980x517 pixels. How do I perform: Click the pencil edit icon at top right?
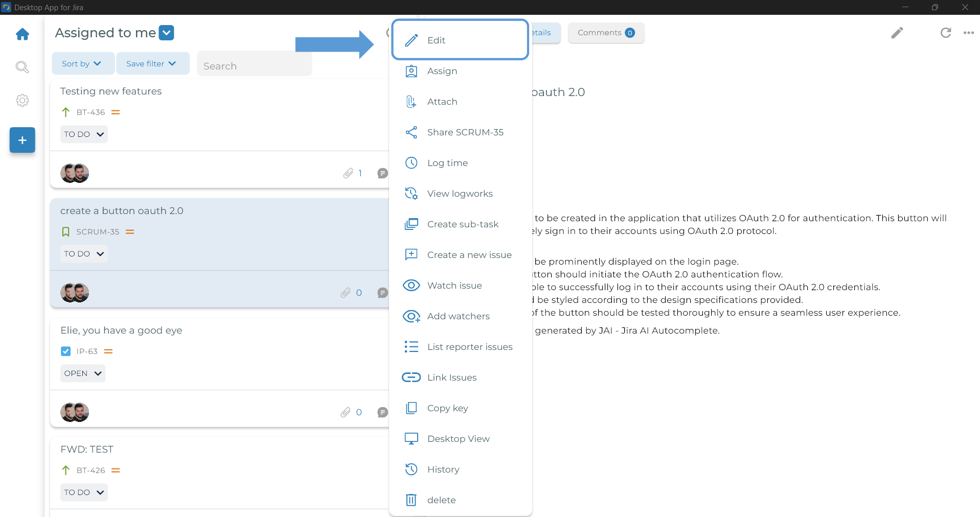[897, 33]
